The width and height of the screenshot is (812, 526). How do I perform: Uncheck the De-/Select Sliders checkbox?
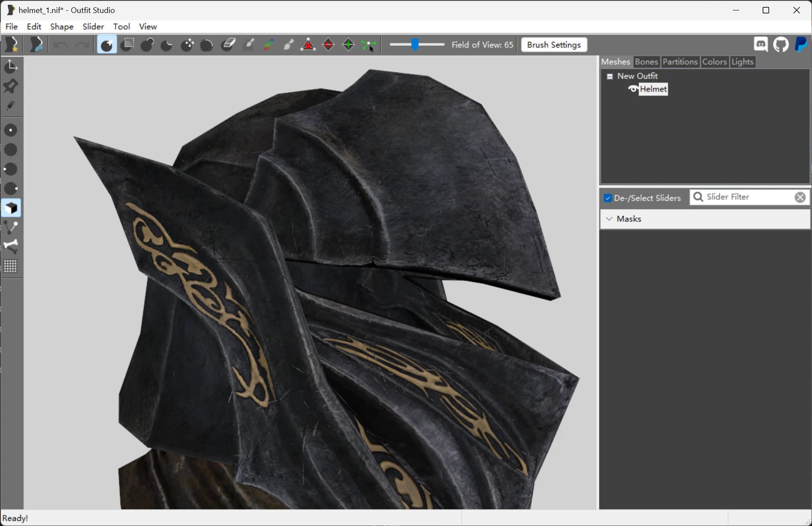pos(608,198)
